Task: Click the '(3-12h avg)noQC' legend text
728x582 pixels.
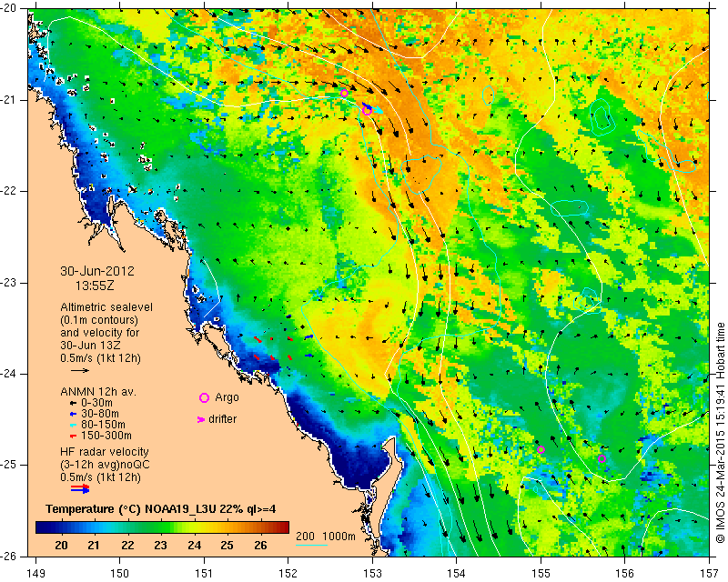Action: pos(105,464)
